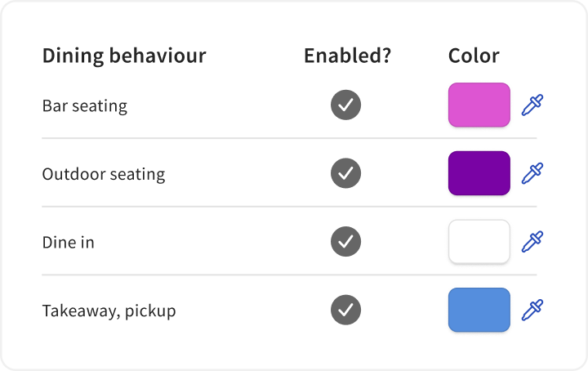Use the eyedropper beside Dine in swatch

[532, 242]
